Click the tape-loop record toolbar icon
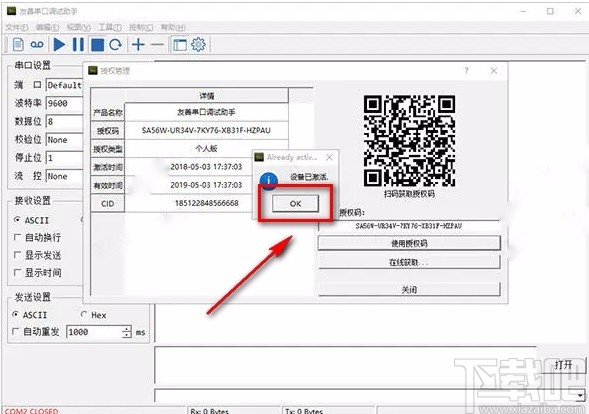This screenshot has height=414, width=589. [37, 45]
